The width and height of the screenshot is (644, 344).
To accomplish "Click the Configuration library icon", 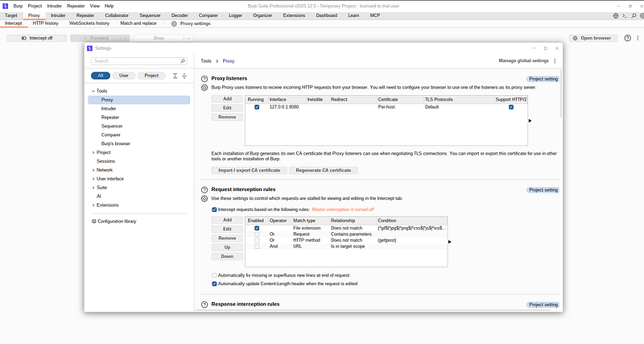I will click(93, 221).
